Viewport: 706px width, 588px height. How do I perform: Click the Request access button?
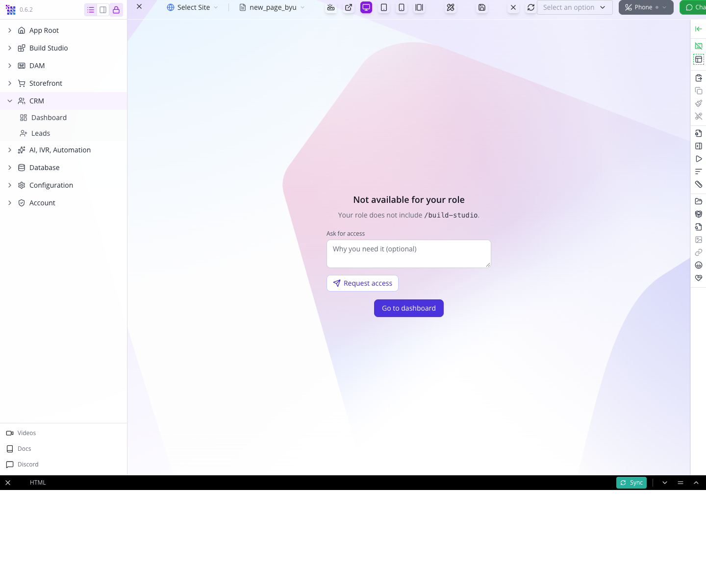coord(362,283)
